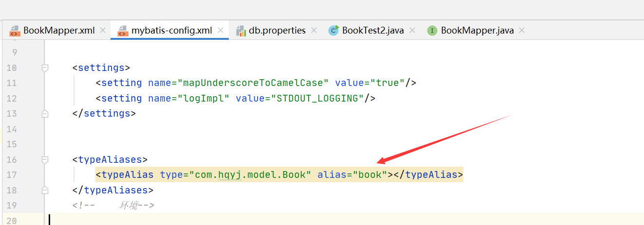
Task: Click the db.properties file icon
Action: [x=241, y=31]
